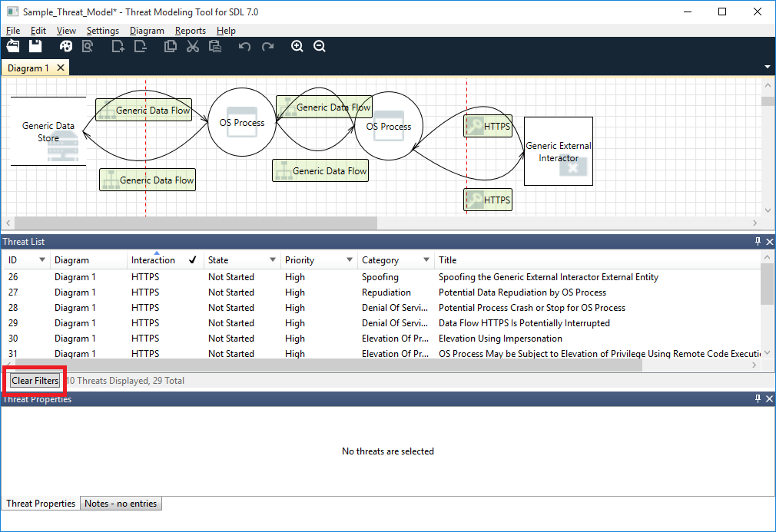Viewport: 776px width, 532px height.
Task: Save the current threat model
Action: point(35,46)
